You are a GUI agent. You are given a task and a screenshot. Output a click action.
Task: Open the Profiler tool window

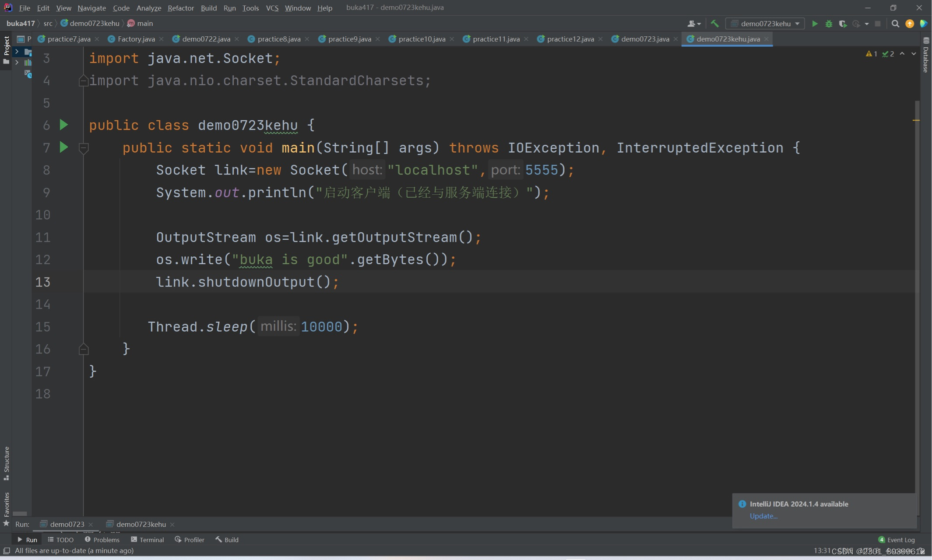click(x=190, y=540)
